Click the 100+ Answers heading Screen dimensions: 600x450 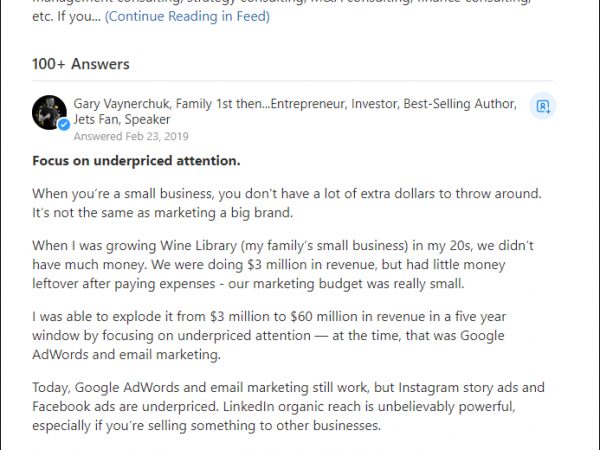tap(81, 64)
